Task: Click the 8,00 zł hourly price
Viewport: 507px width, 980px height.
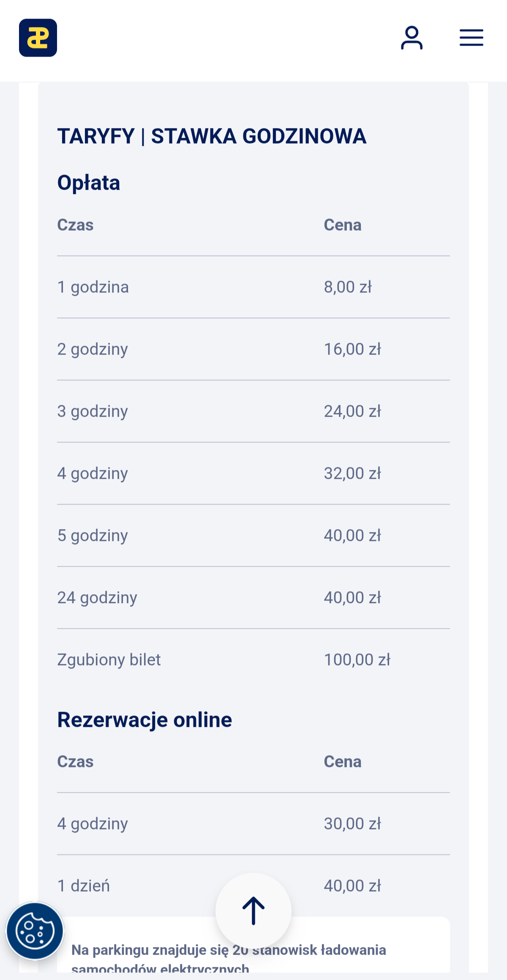Action: coord(348,287)
